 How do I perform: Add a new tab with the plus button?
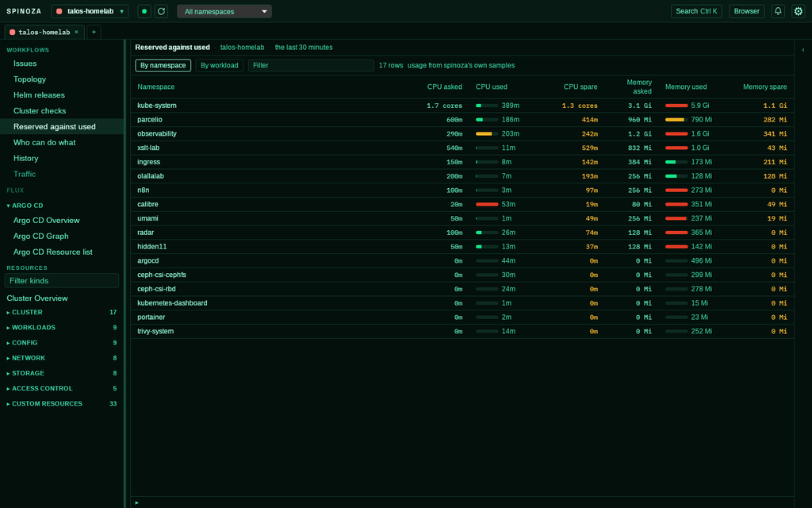tap(94, 32)
